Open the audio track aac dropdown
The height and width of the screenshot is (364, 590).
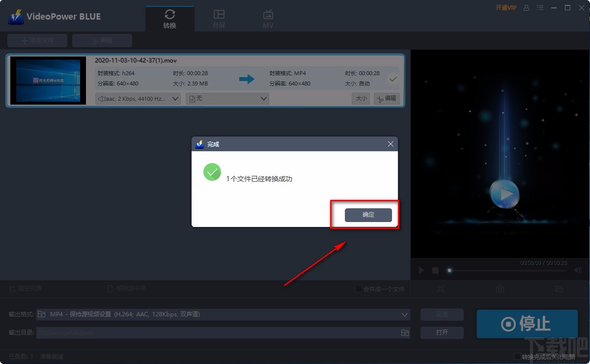pyautogui.click(x=138, y=98)
